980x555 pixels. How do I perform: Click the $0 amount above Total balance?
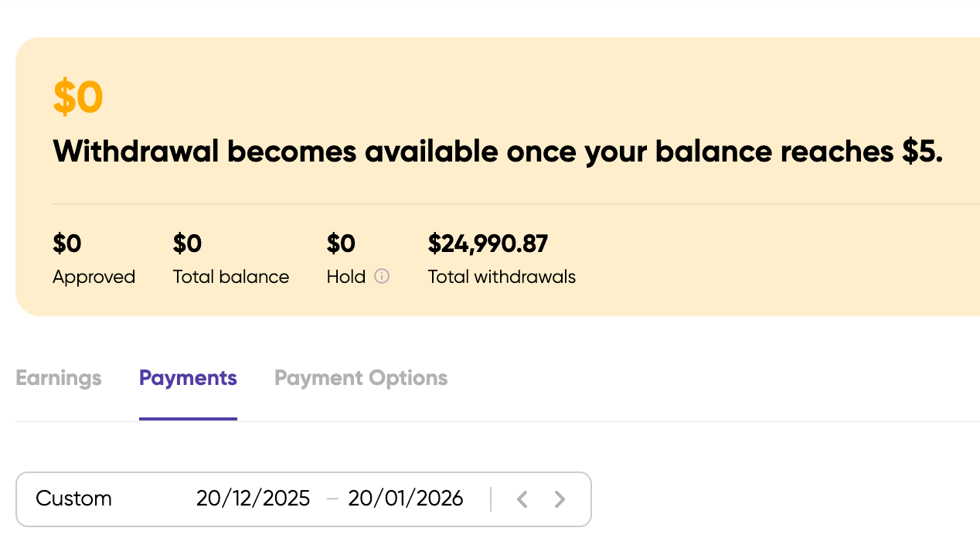click(x=187, y=244)
